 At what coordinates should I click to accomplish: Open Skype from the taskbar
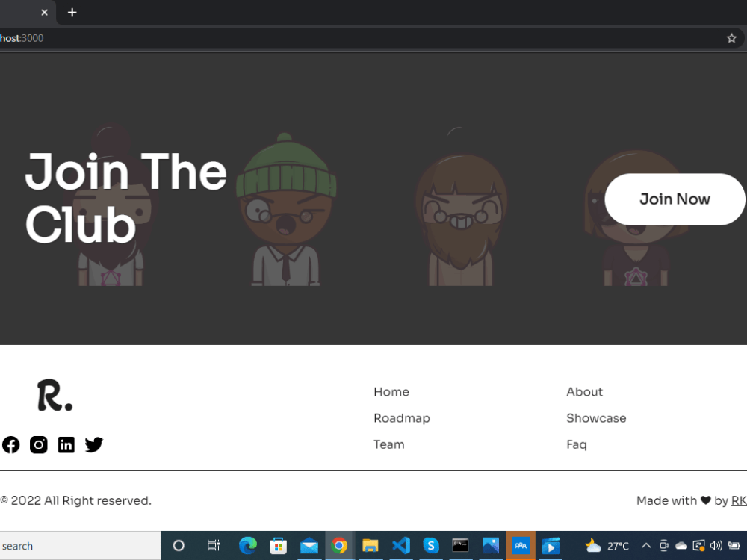tap(431, 546)
